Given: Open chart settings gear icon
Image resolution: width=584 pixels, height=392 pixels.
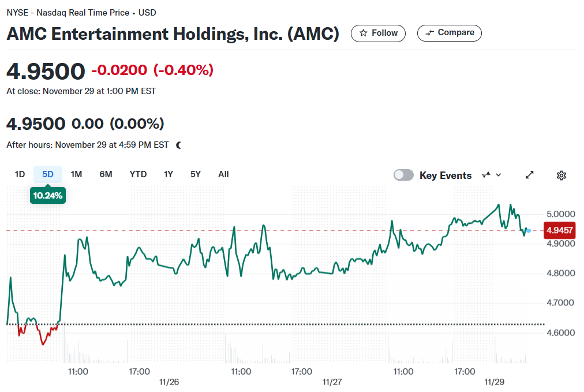Looking at the screenshot, I should point(561,175).
